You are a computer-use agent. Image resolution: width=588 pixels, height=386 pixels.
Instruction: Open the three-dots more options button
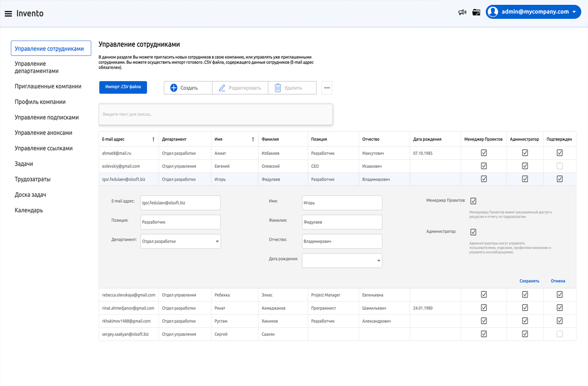click(327, 88)
